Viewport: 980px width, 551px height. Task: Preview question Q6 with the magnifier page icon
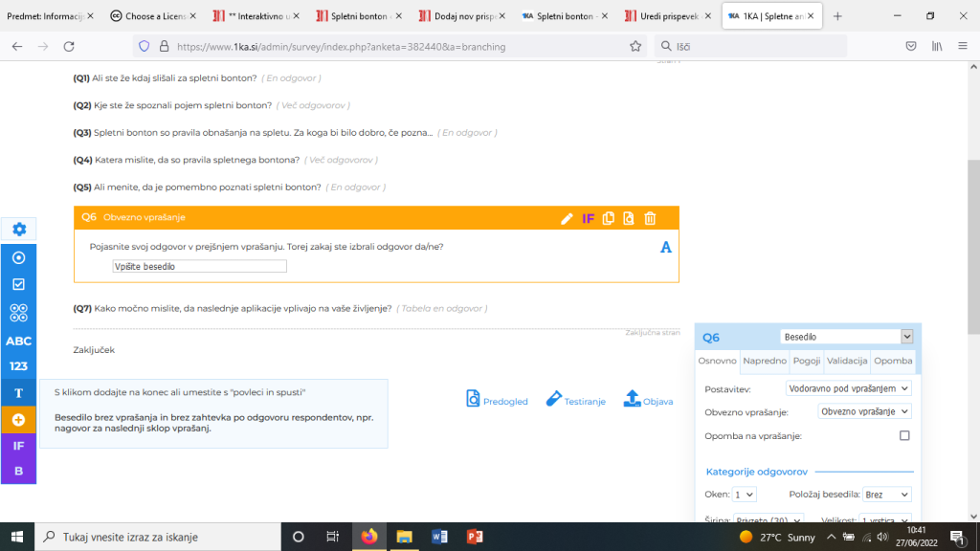click(629, 218)
